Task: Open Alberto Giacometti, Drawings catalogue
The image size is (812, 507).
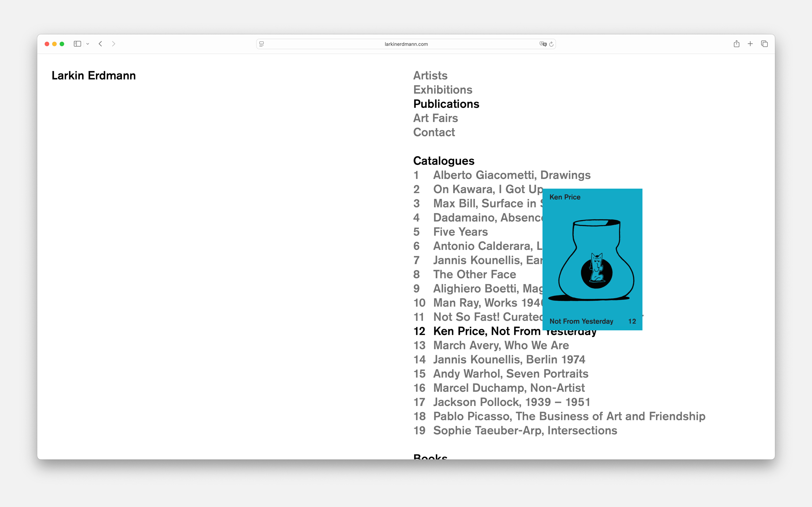Action: 511,175
